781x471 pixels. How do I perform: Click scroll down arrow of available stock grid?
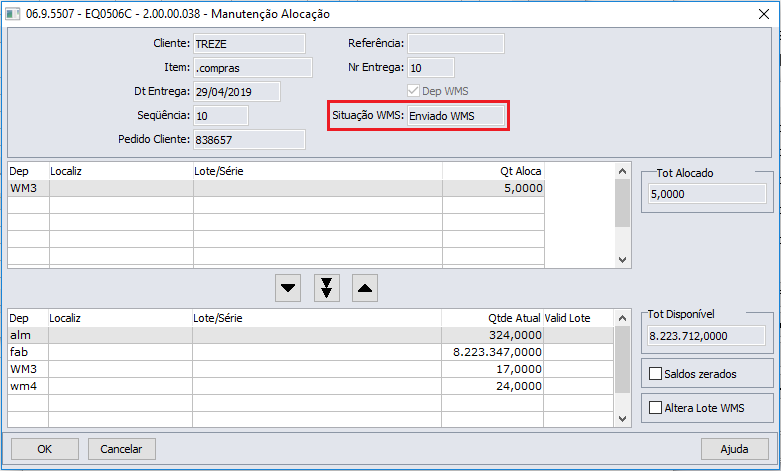click(x=622, y=419)
